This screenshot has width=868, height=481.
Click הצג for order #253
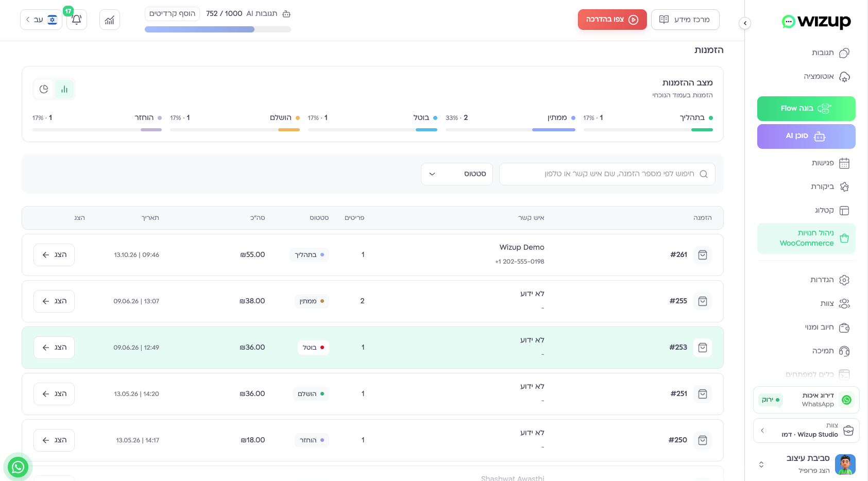[54, 348]
